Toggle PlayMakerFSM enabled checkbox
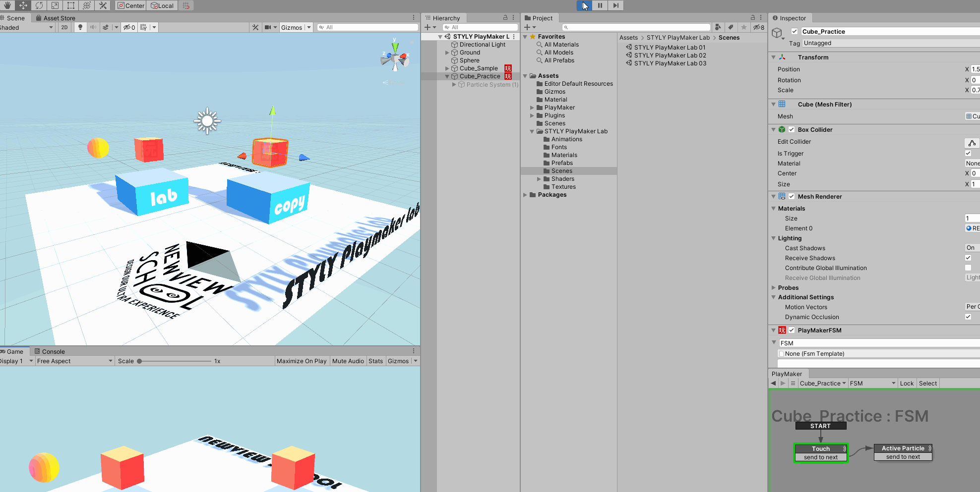The width and height of the screenshot is (980, 492). (792, 330)
